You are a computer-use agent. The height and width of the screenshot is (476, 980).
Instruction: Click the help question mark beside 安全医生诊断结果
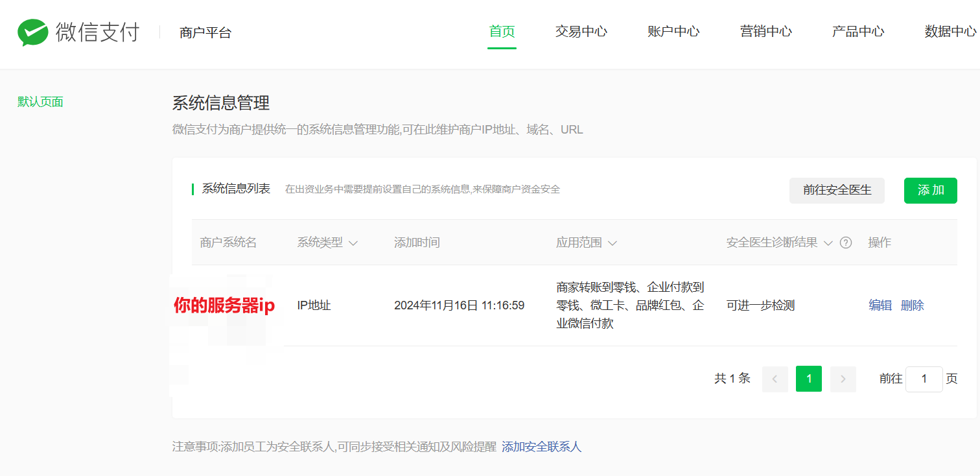click(x=846, y=243)
